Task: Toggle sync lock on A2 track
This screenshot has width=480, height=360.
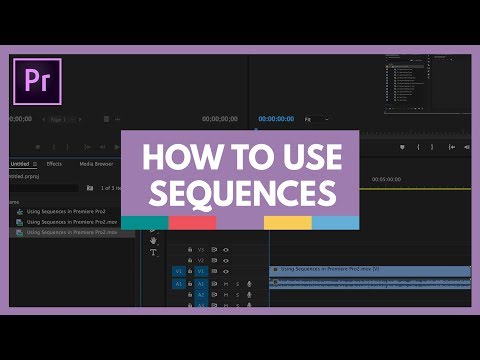Action: [x=214, y=295]
